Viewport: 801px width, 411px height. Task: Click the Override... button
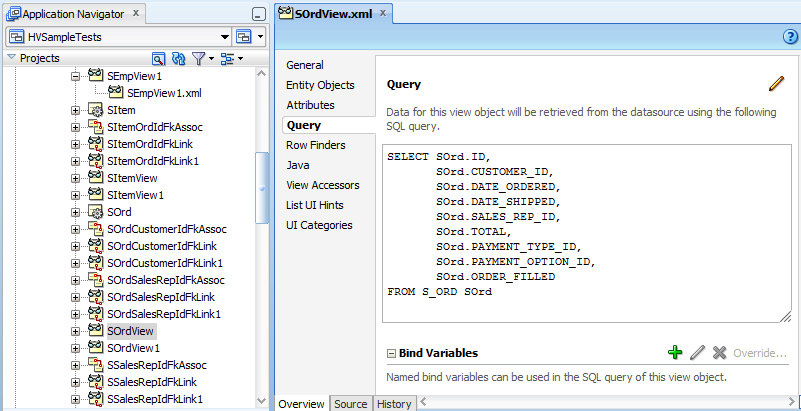coord(760,353)
